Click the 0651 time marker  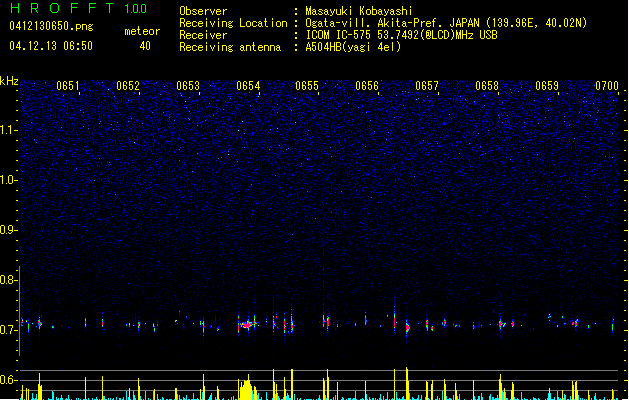[x=68, y=86]
